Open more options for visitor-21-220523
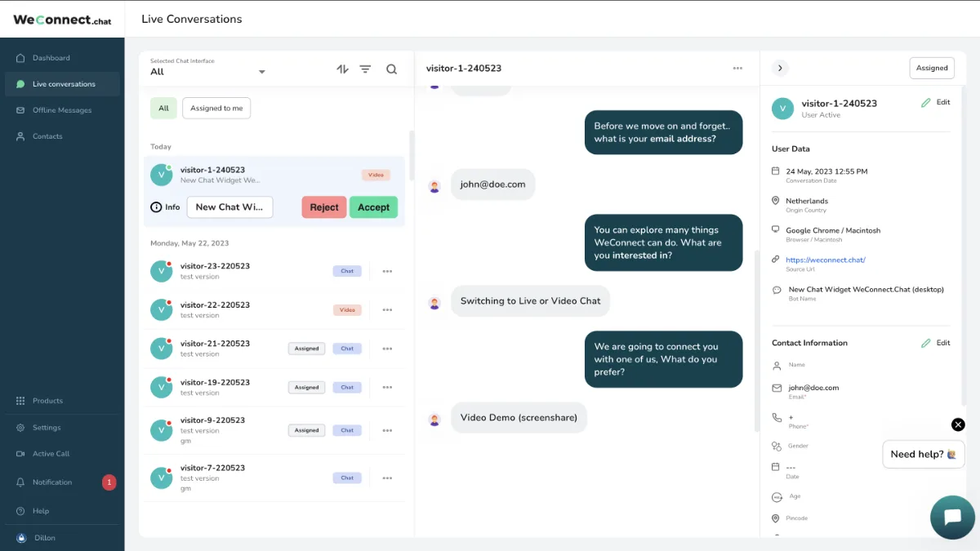This screenshot has width=980, height=551. 387,349
